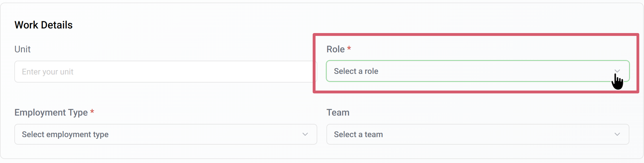
Task: Click the Role dropdown chevron arrow
Action: click(617, 71)
